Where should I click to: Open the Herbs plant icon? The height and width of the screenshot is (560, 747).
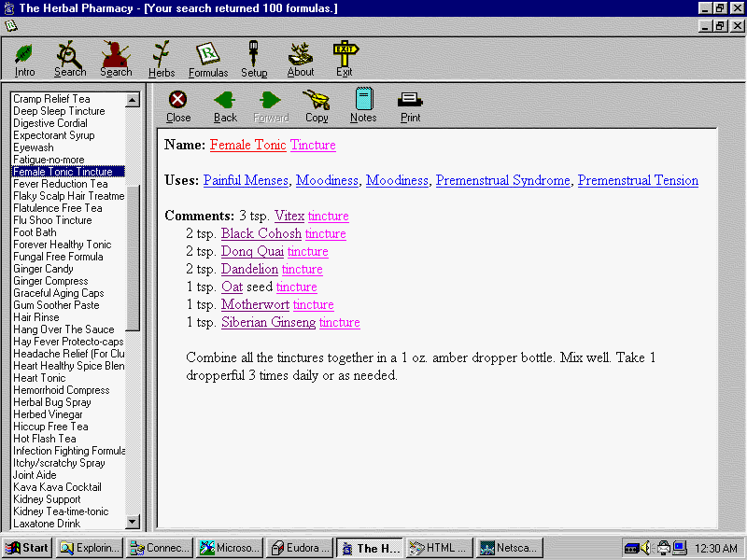point(162,60)
